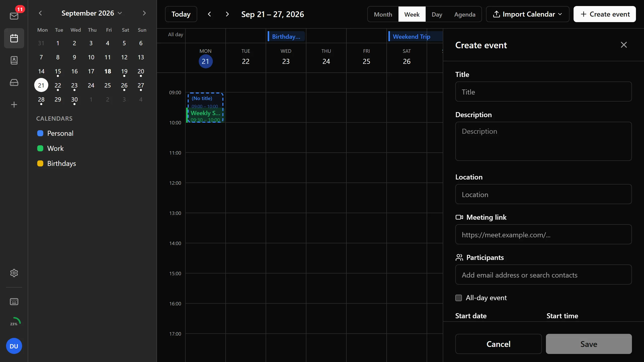Image resolution: width=644 pixels, height=362 pixels.
Task: Switch to Agenda view
Action: pos(465,14)
